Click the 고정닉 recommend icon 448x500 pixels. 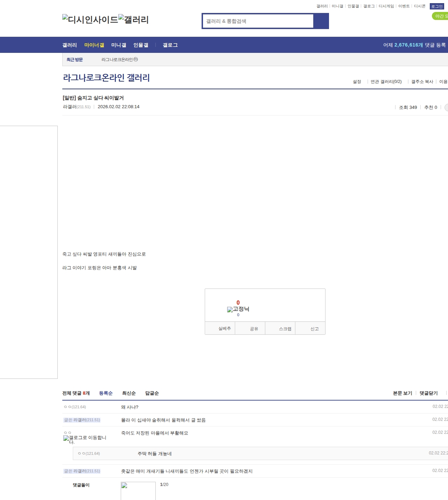238,309
